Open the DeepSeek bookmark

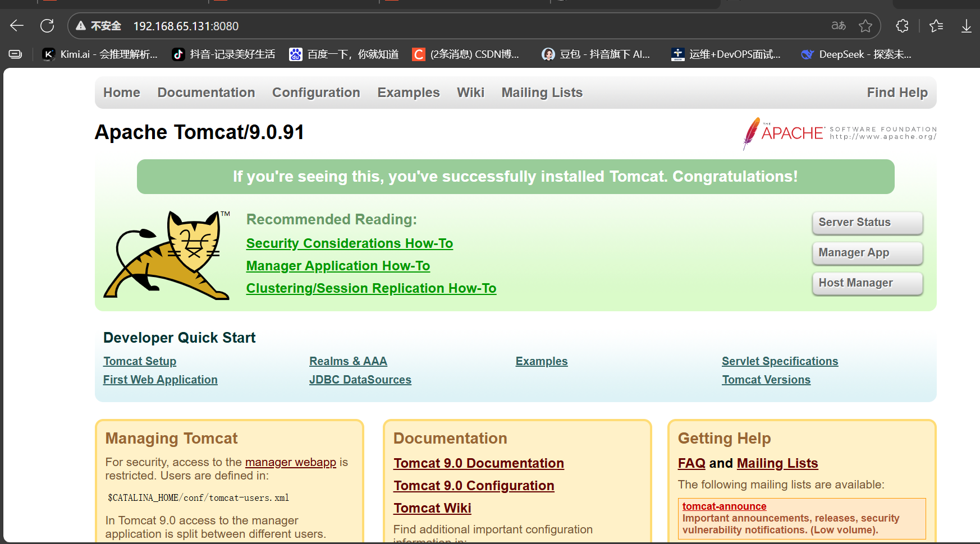click(x=856, y=54)
